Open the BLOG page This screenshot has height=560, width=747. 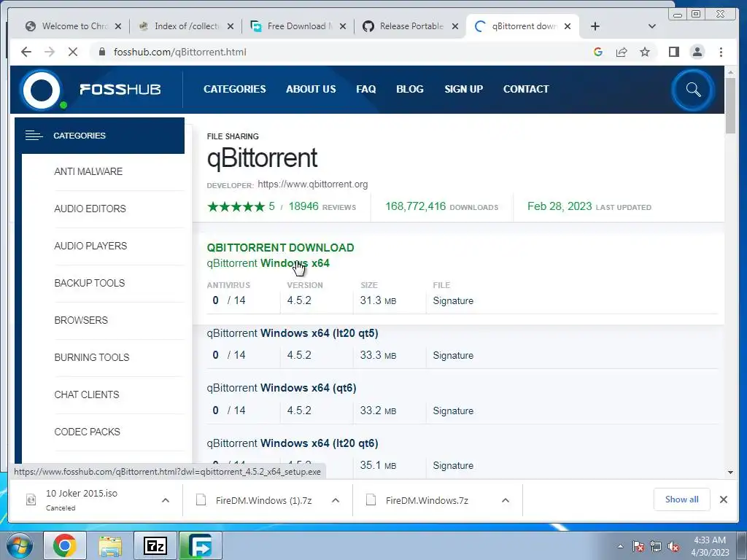tap(410, 89)
